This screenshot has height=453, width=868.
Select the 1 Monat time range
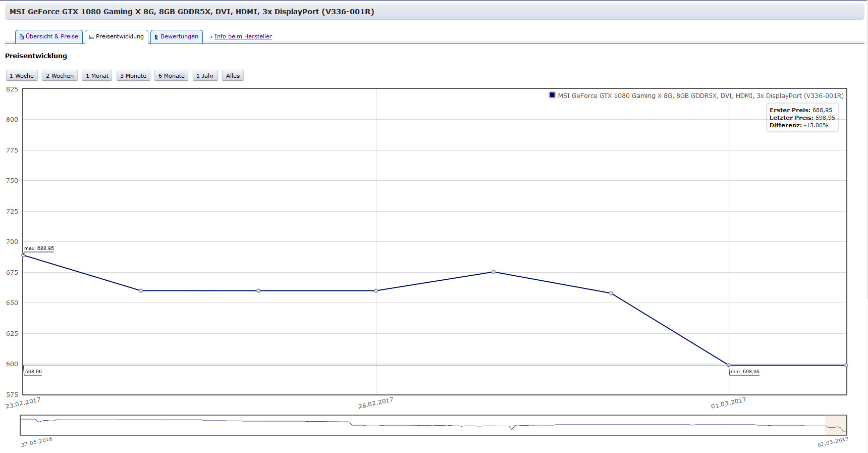click(97, 76)
